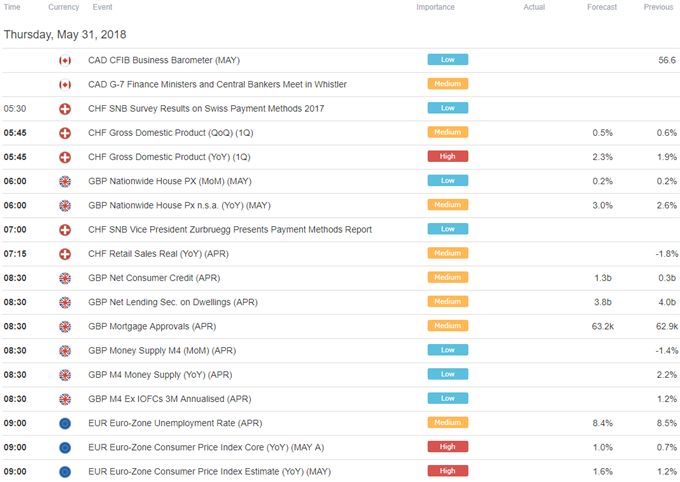The width and height of the screenshot is (680, 482).
Task: Click forecast 8.4% for Euro-Zone Unemployment Rate
Action: click(603, 423)
